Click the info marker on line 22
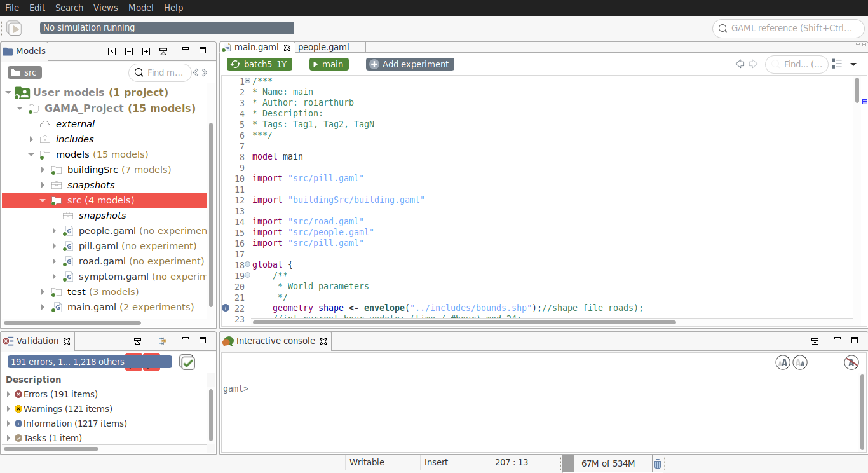This screenshot has width=868, height=473. click(226, 308)
